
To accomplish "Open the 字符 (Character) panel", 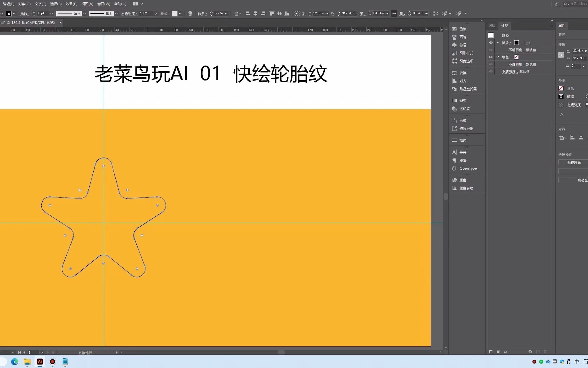I will pos(459,152).
